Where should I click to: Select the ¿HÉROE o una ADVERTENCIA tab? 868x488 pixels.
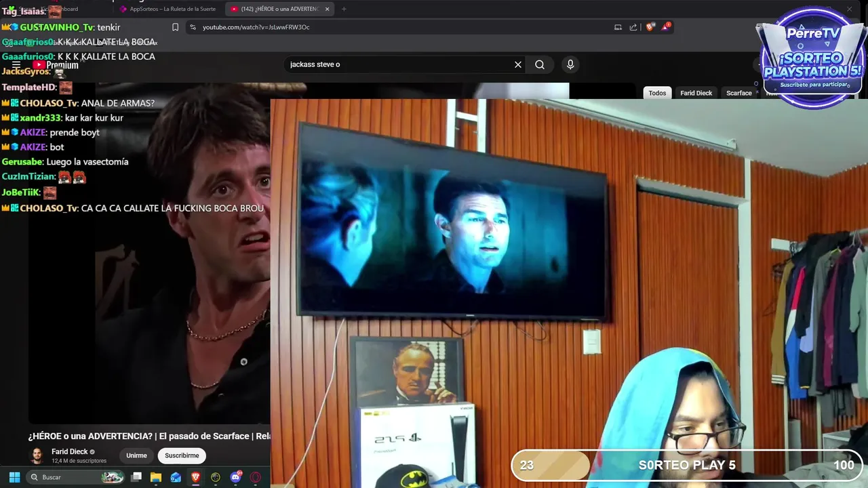pos(279,9)
